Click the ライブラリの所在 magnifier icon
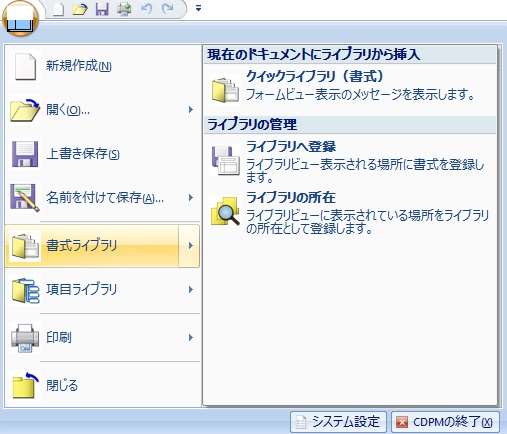Screen dimensions: 507x434 pyautogui.click(x=225, y=211)
